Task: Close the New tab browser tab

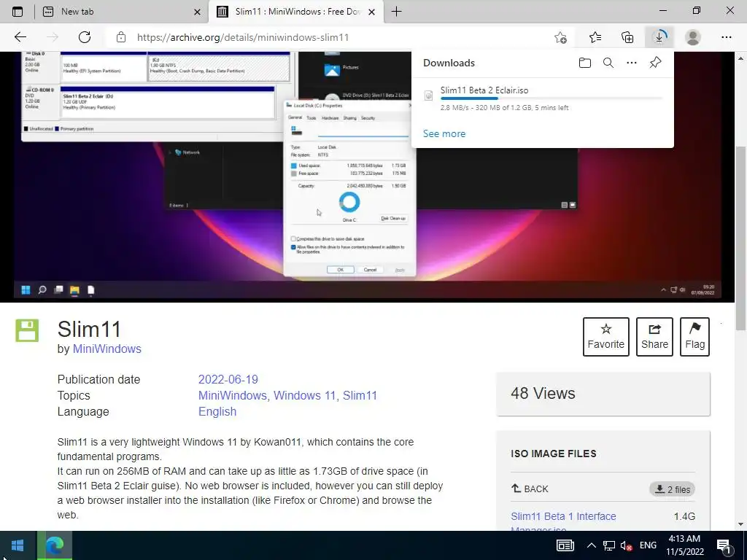Action: (x=197, y=12)
